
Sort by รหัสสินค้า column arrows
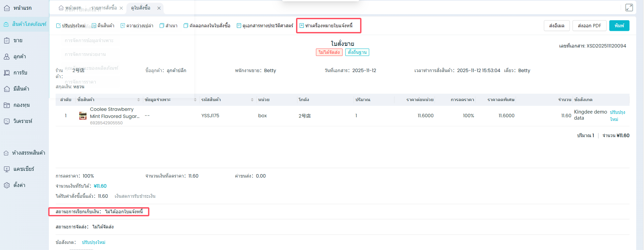(252, 100)
